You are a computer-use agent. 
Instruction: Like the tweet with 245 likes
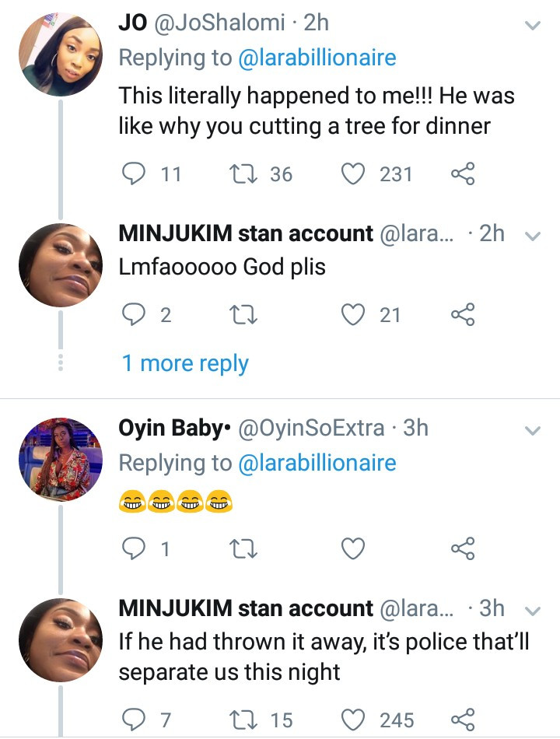pyautogui.click(x=355, y=720)
